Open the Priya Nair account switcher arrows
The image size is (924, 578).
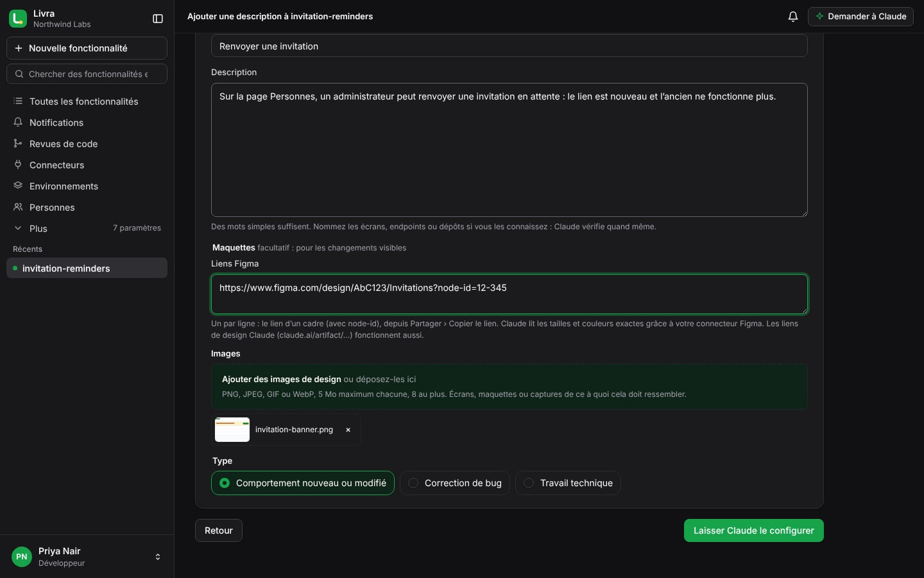point(158,557)
